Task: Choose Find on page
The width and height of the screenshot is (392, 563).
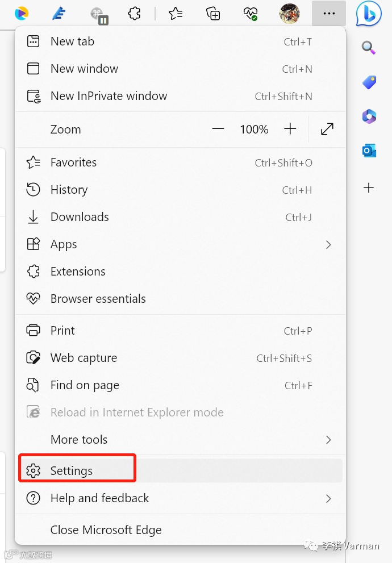Action: pos(180,385)
